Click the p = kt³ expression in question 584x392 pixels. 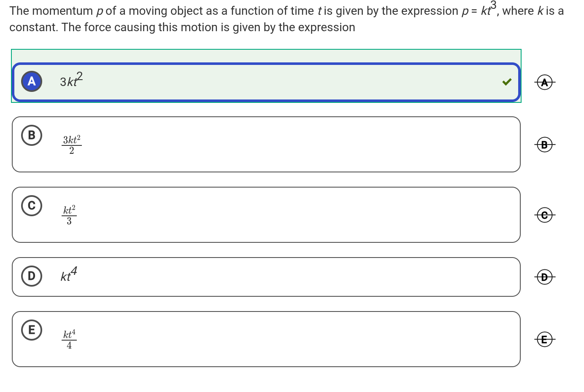[479, 10]
